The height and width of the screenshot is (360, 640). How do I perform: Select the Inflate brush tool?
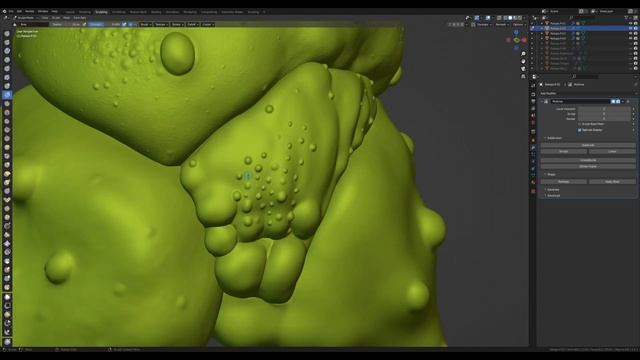click(x=7, y=86)
